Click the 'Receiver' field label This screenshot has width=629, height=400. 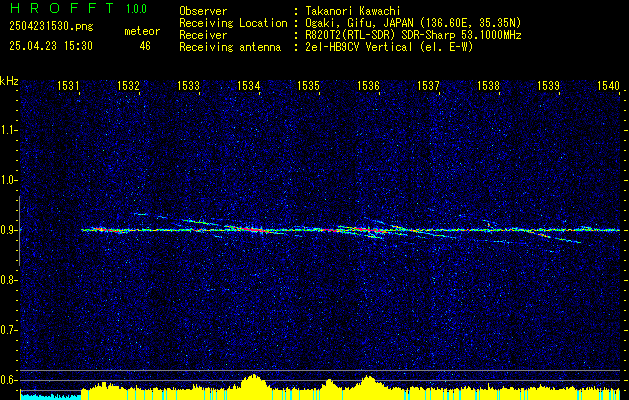[203, 35]
